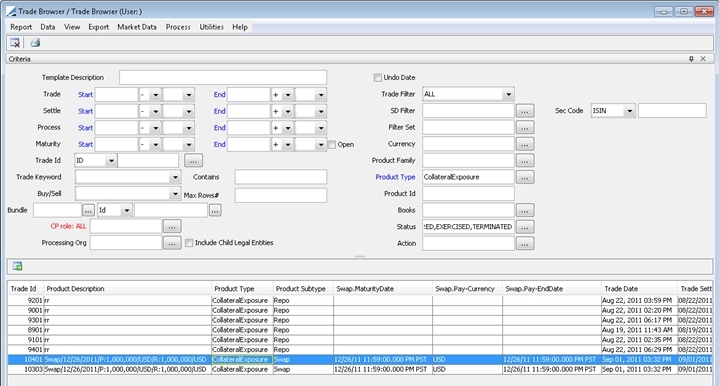Click the Trade Browser app icon in title bar
Image resolution: width=719 pixels, height=386 pixels.
coord(11,11)
